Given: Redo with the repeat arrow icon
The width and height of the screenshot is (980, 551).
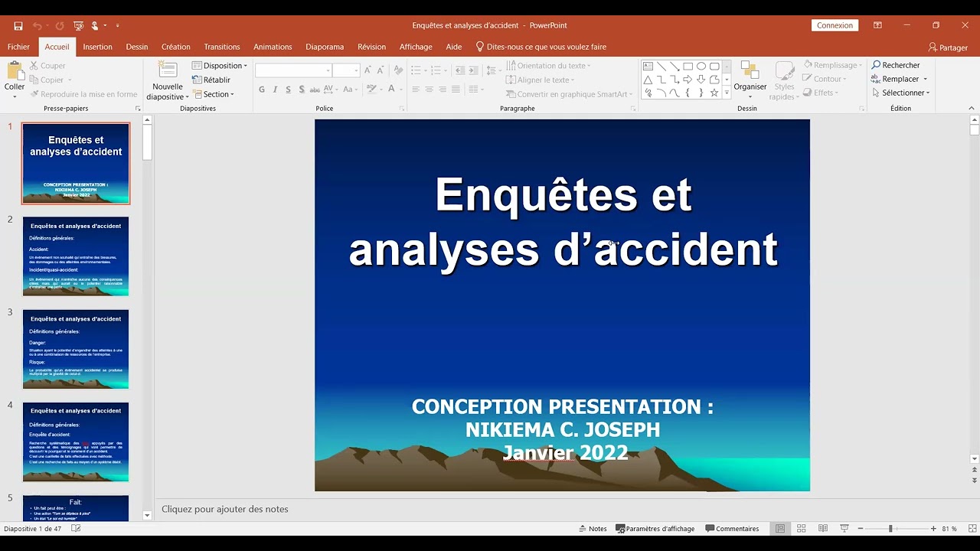Looking at the screenshot, I should [x=60, y=25].
